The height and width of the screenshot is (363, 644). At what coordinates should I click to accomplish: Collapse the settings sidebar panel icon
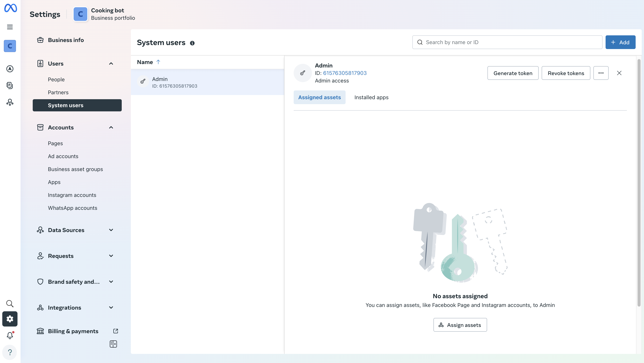click(113, 344)
